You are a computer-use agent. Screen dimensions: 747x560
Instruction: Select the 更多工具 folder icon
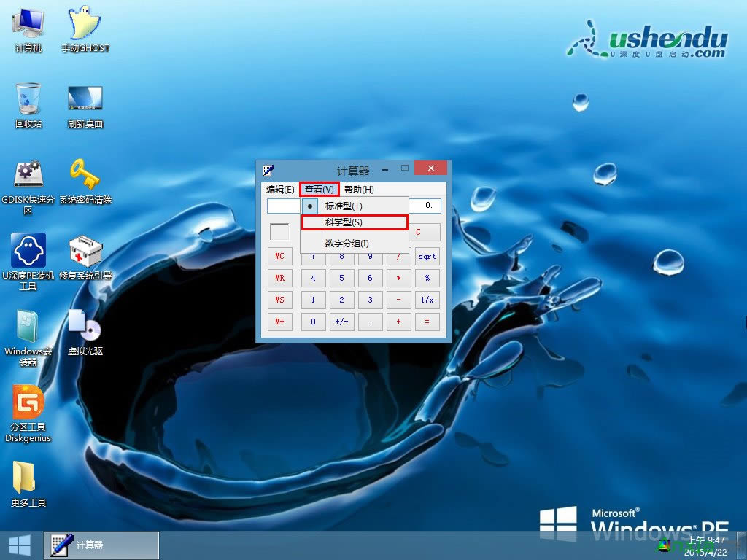(x=28, y=484)
